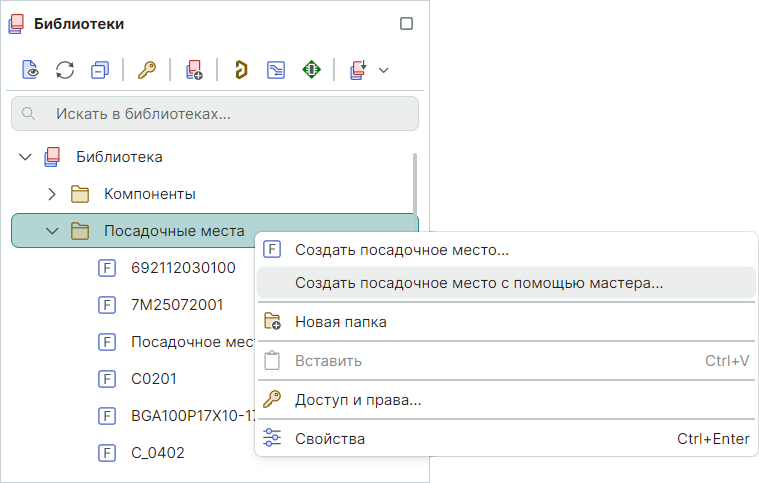The width and height of the screenshot is (759, 483).
Task: Select Создать посадочное место с помощью мастера
Action: [478, 283]
